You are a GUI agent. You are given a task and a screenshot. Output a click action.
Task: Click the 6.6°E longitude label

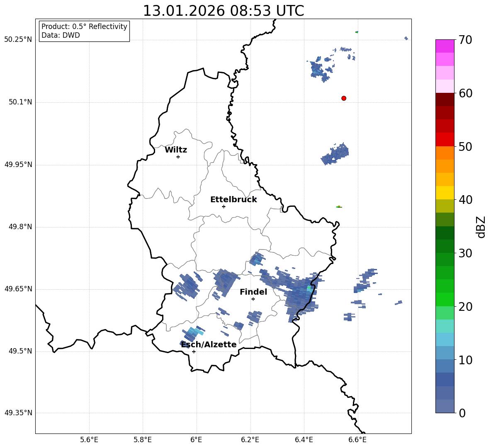click(x=357, y=440)
